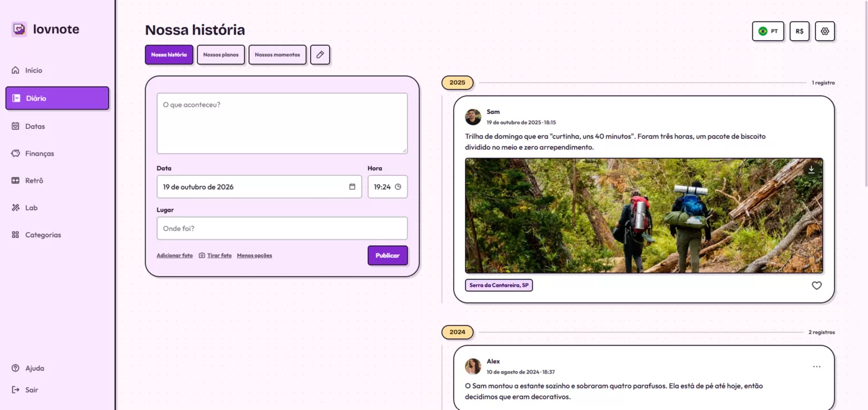
Task: Open the calendar picker icon
Action: [x=352, y=187]
